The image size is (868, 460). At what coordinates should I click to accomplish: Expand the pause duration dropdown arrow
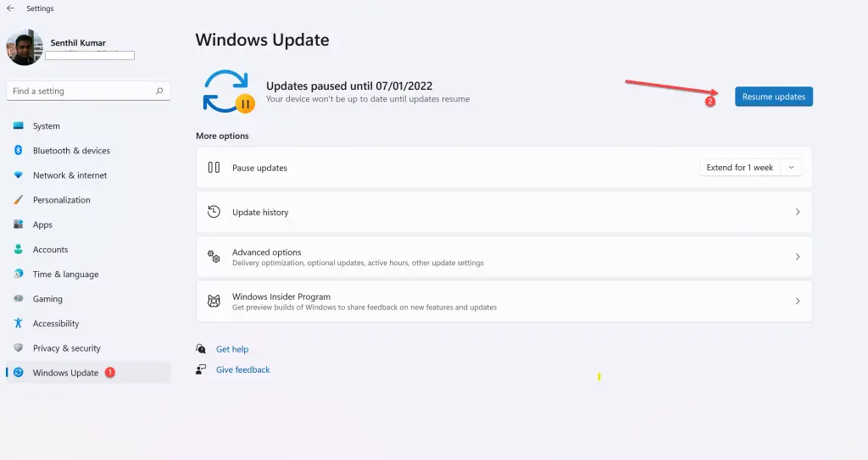coord(791,167)
